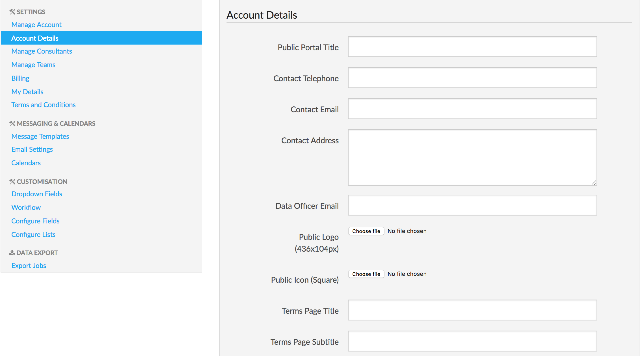Open Export Jobs

29,266
